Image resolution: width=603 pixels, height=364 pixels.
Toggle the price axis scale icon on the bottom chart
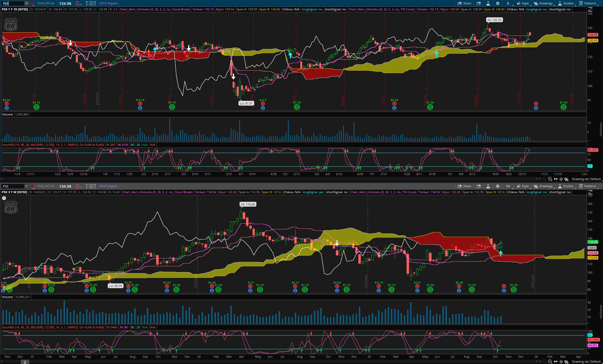click(x=590, y=192)
